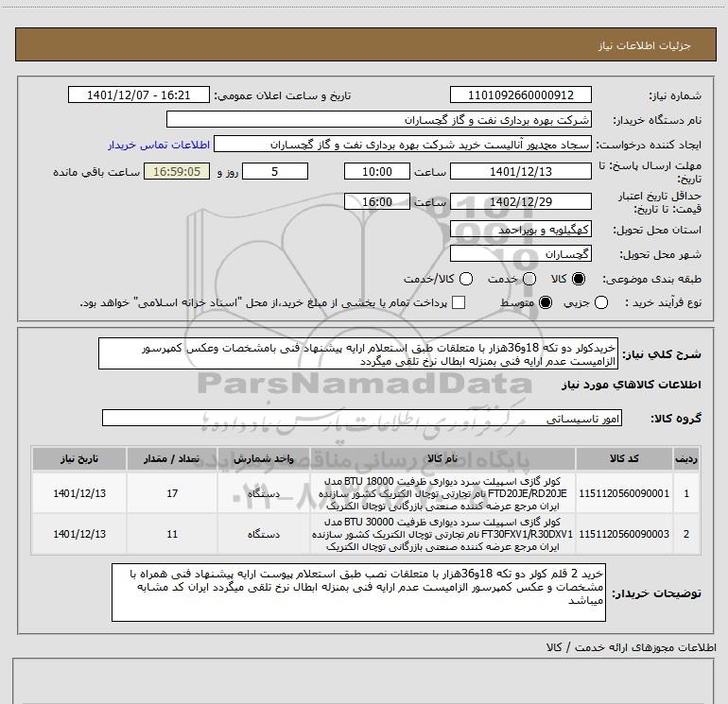Select product code 1151120560090003 cell
The image size is (728, 704).
(624, 534)
